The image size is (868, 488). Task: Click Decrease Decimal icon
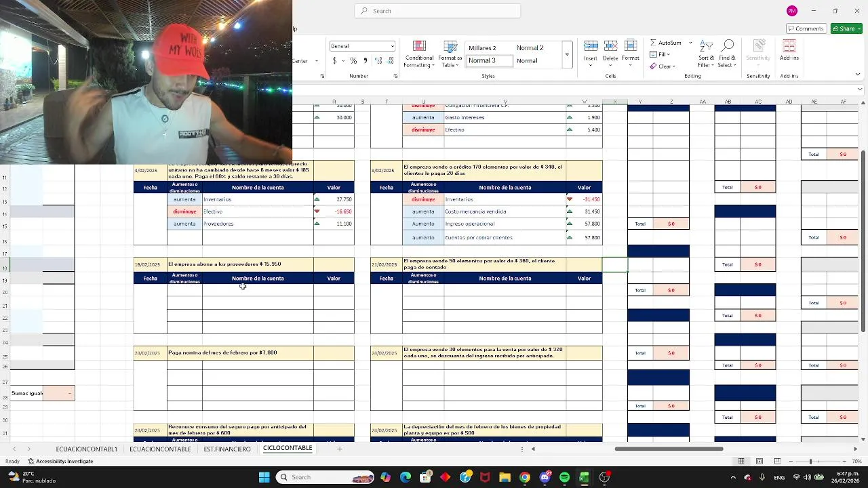[x=391, y=60]
